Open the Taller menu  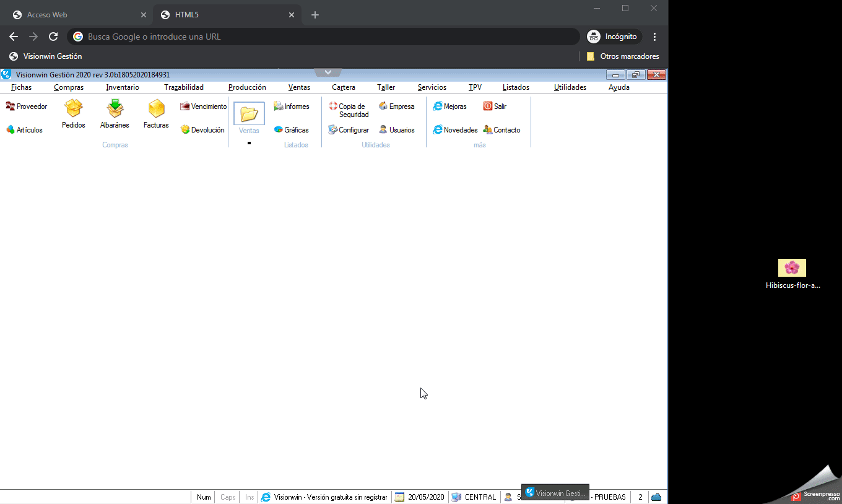click(x=386, y=87)
